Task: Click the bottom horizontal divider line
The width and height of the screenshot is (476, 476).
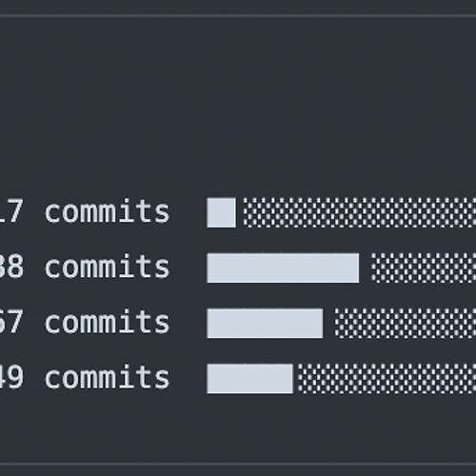Action: (238, 465)
